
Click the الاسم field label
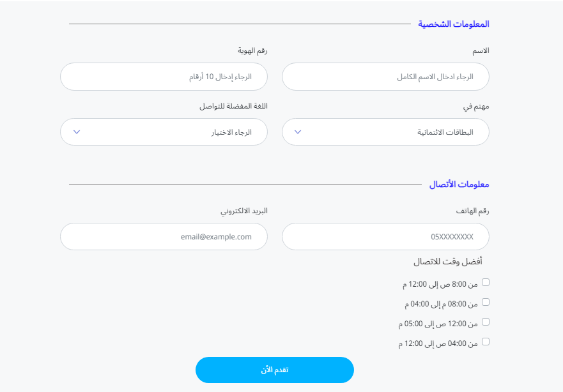click(x=481, y=51)
